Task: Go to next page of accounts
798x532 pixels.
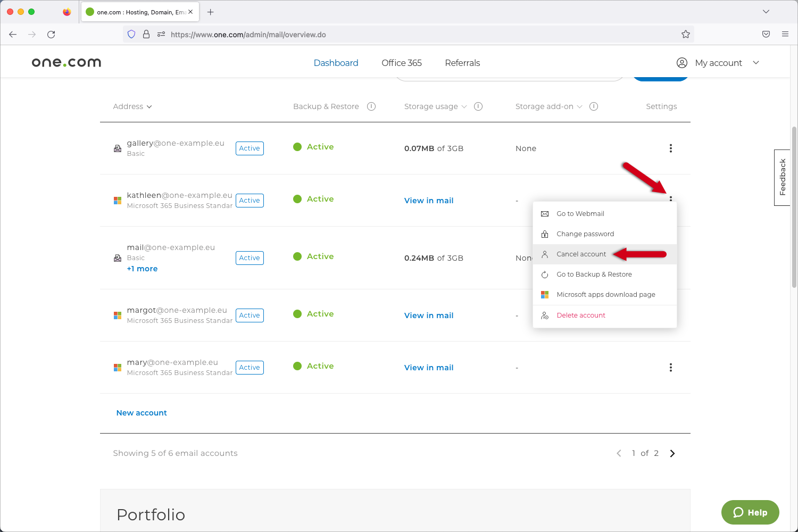Action: coord(672,453)
